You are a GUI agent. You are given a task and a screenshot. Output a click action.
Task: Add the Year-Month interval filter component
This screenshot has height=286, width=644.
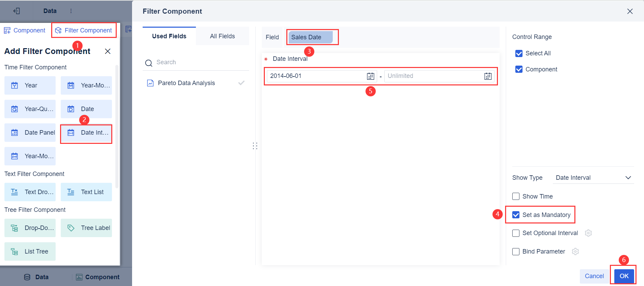[x=30, y=156]
